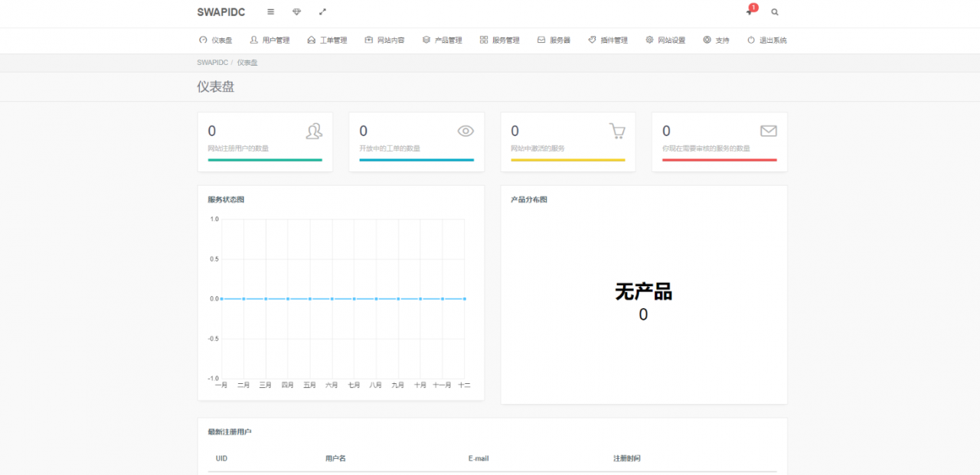Click the diamond icon in top bar

click(297, 12)
